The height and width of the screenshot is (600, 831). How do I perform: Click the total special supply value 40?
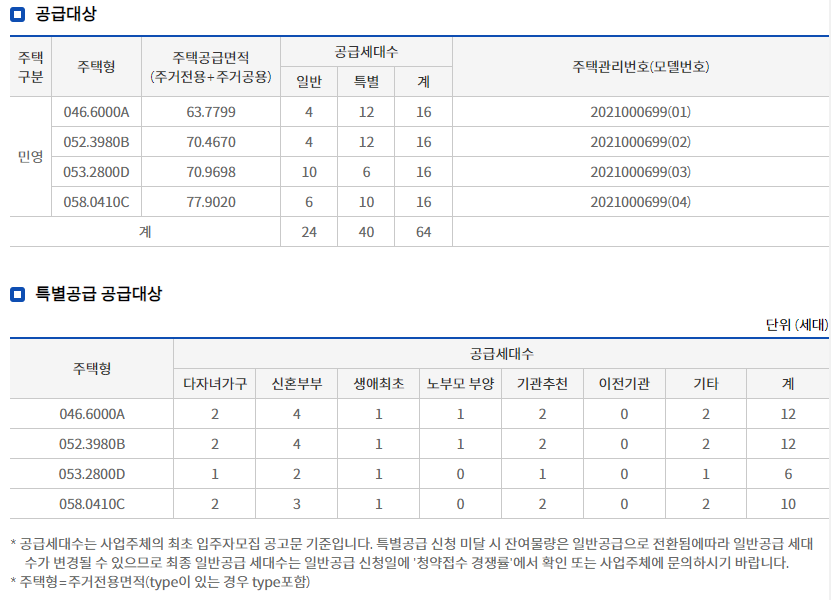[366, 232]
